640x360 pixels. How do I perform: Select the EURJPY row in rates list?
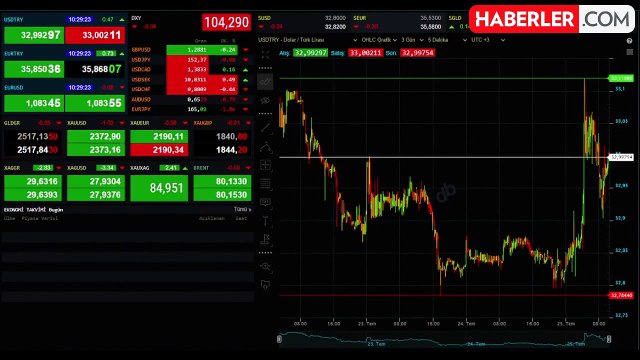click(190, 109)
